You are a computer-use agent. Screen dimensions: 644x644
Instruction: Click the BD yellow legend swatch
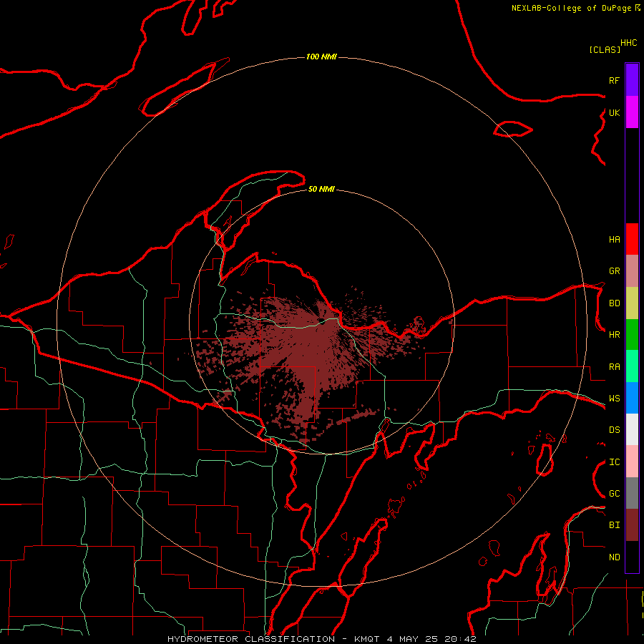tap(632, 303)
